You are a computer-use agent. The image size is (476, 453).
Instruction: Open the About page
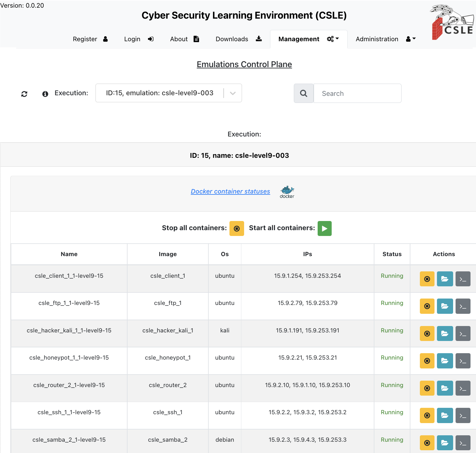point(184,39)
